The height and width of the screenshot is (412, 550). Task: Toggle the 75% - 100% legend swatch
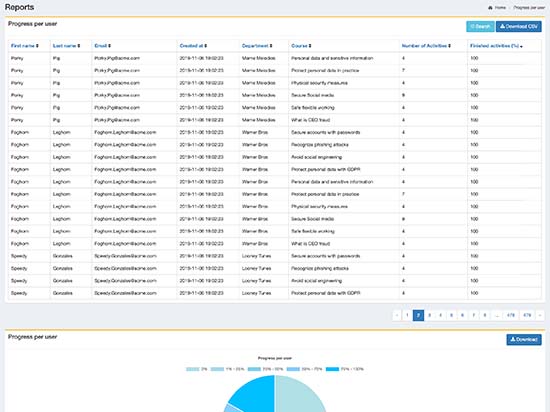click(x=332, y=369)
